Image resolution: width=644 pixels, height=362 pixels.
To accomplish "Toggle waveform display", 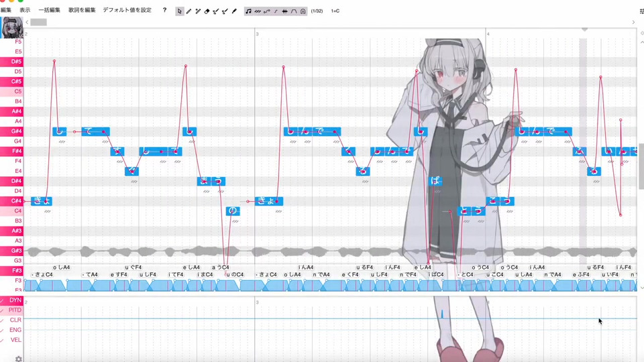I will coord(284,11).
